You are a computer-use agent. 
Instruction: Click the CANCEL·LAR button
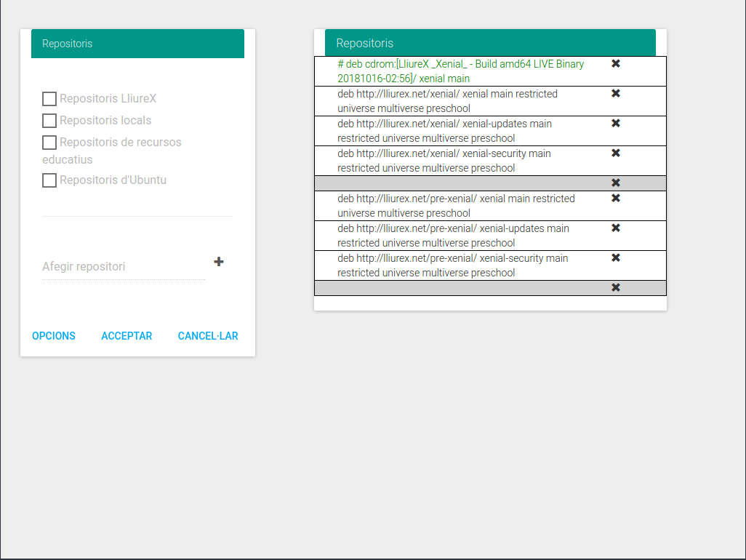point(208,336)
